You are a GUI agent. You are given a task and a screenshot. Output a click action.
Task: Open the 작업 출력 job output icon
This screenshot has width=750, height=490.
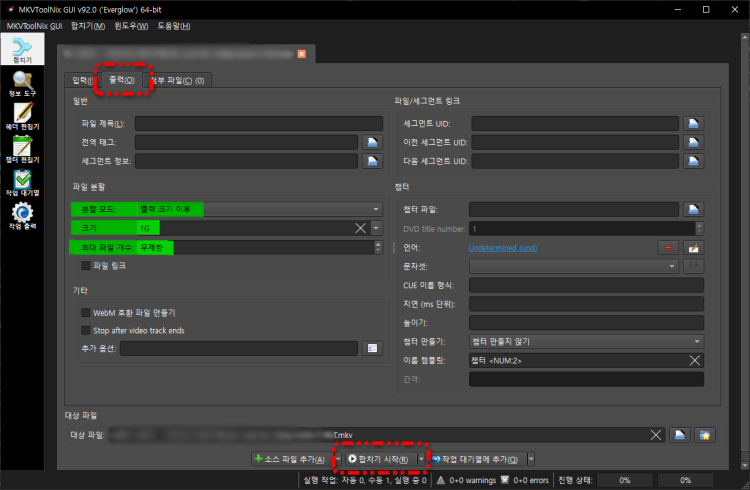22,216
